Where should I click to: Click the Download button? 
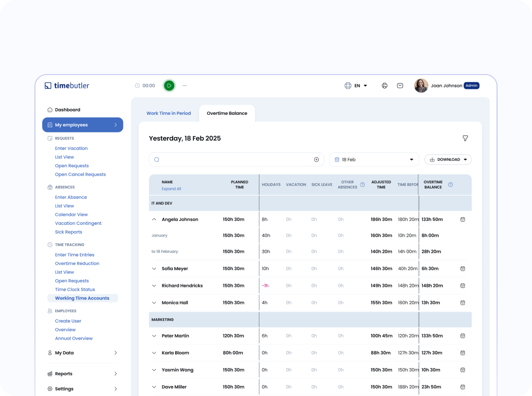coord(448,159)
